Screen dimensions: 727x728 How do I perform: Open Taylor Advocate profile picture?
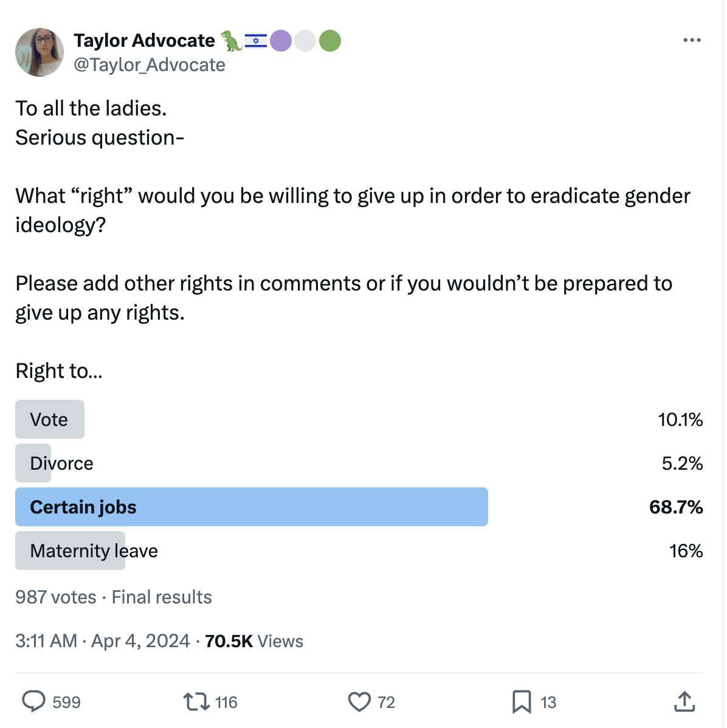40,52
